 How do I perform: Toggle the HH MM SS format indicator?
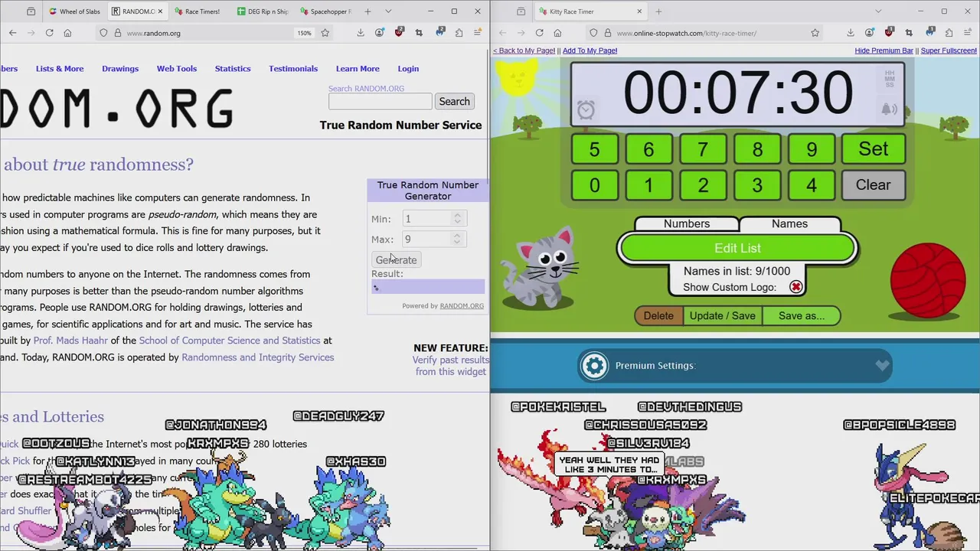tap(889, 78)
